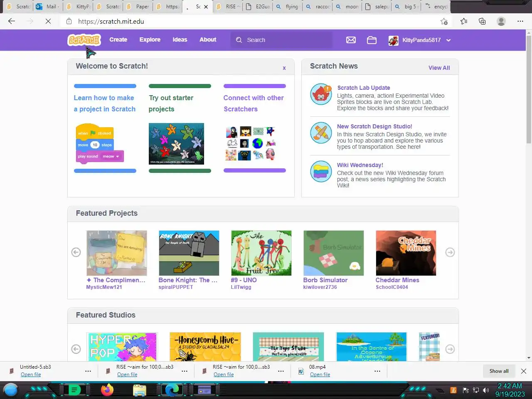Expand the KittyPanda5817 account dropdown arrow

[448, 40]
